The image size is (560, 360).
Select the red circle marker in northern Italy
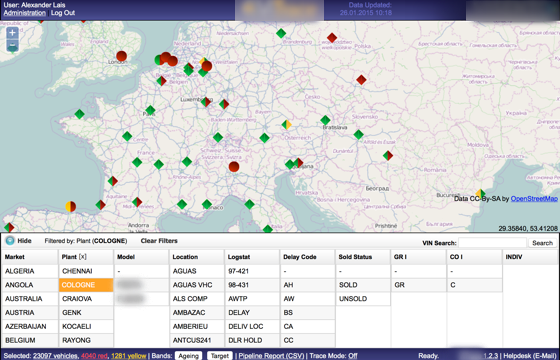[x=234, y=166]
